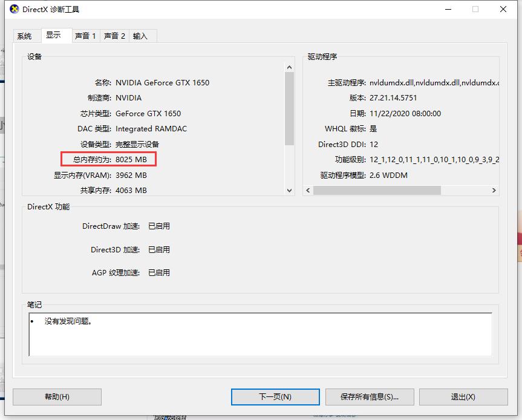Click the 功能级别 label
The image size is (522, 420).
pos(350,160)
